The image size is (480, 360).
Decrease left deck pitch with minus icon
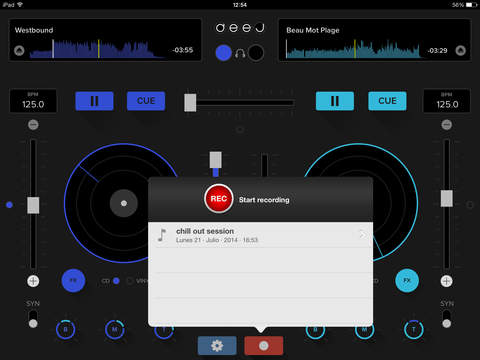(33, 125)
